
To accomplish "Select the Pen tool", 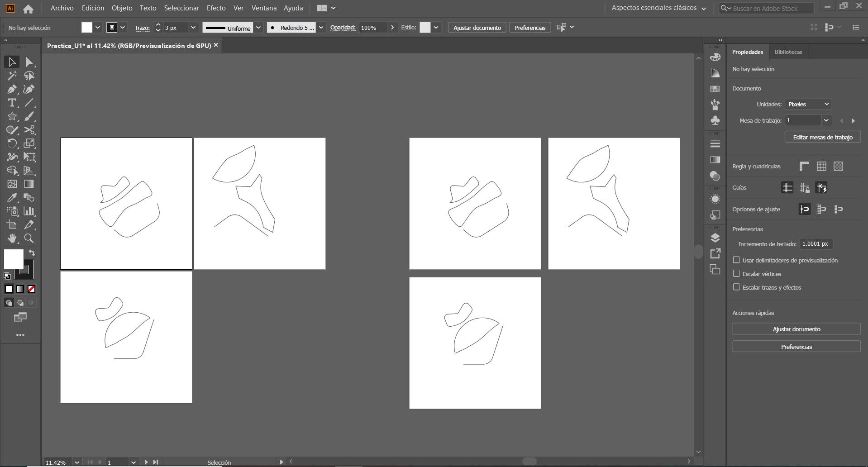I will point(12,89).
